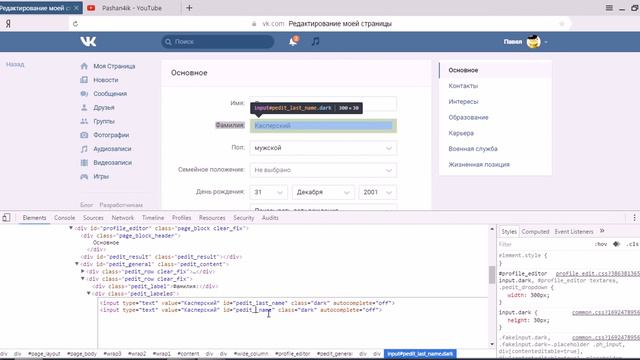
Task: Select #profile_editor in breadcrumb bar
Action: click(292, 353)
